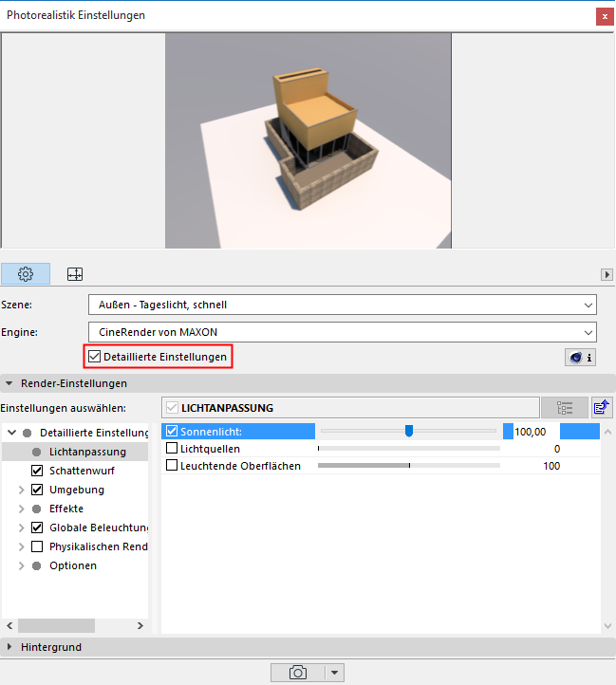Toggle the Globale Beleuchtung checkbox
Image resolution: width=616 pixels, height=685 pixels.
click(37, 528)
